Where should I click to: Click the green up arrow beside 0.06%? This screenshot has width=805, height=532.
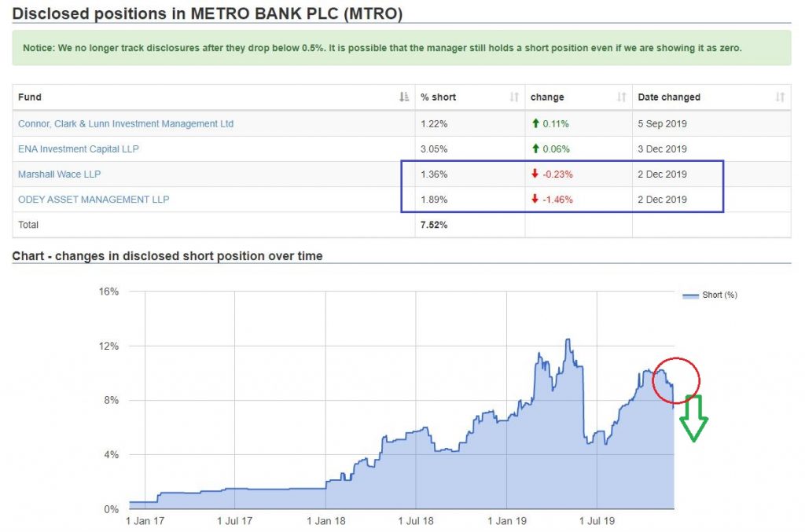pos(535,149)
